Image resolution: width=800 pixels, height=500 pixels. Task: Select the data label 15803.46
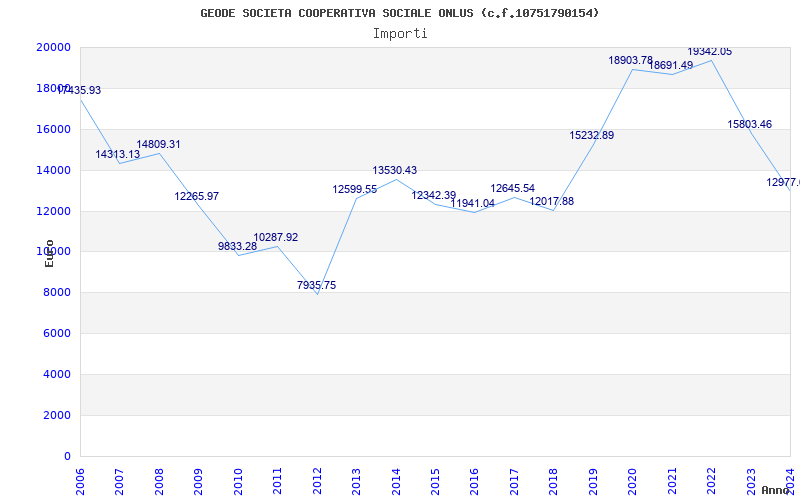click(x=749, y=124)
